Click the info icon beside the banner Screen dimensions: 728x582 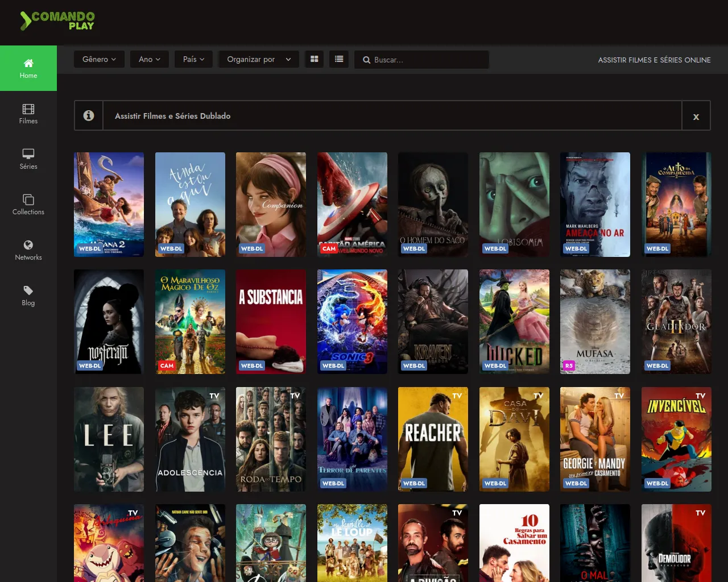coord(89,116)
